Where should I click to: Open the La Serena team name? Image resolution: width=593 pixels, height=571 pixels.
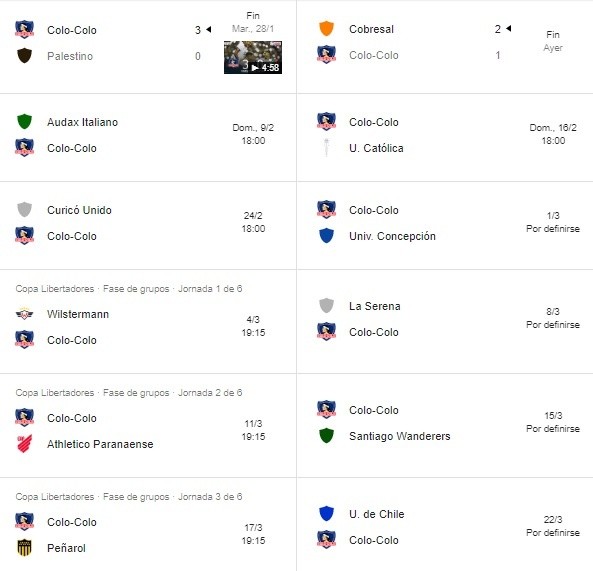[x=374, y=306]
